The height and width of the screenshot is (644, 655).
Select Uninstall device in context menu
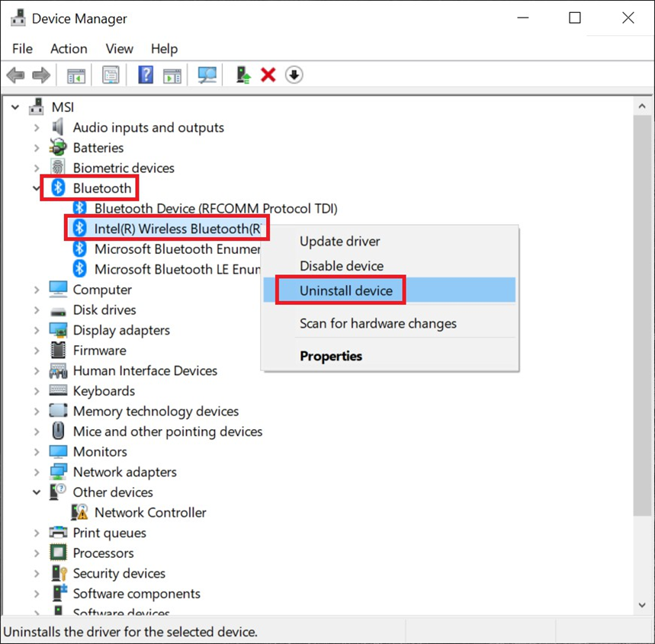pyautogui.click(x=389, y=290)
